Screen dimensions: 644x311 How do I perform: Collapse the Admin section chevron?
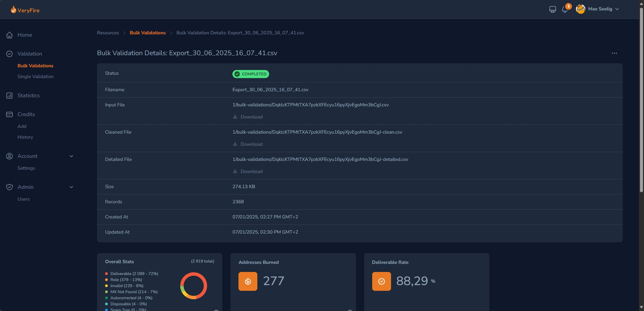[71, 187]
